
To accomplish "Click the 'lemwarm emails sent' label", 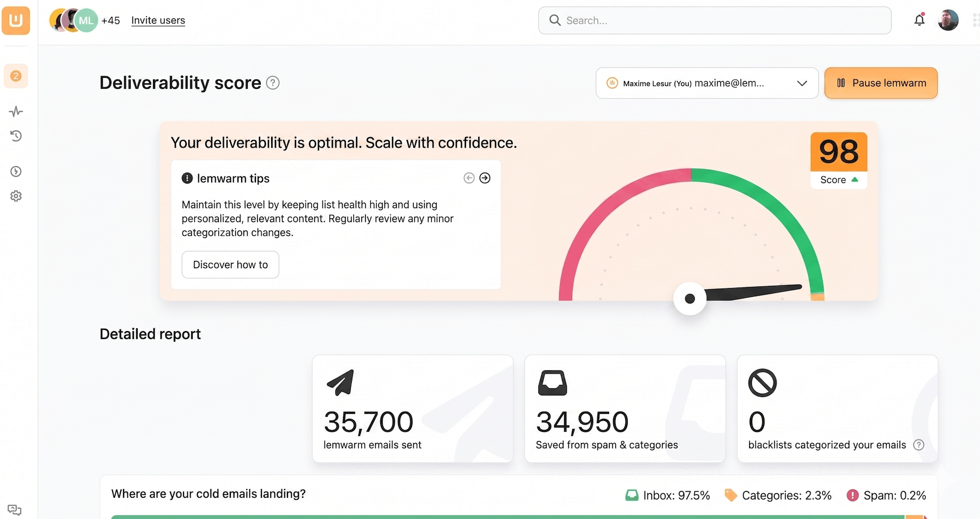I will [372, 445].
